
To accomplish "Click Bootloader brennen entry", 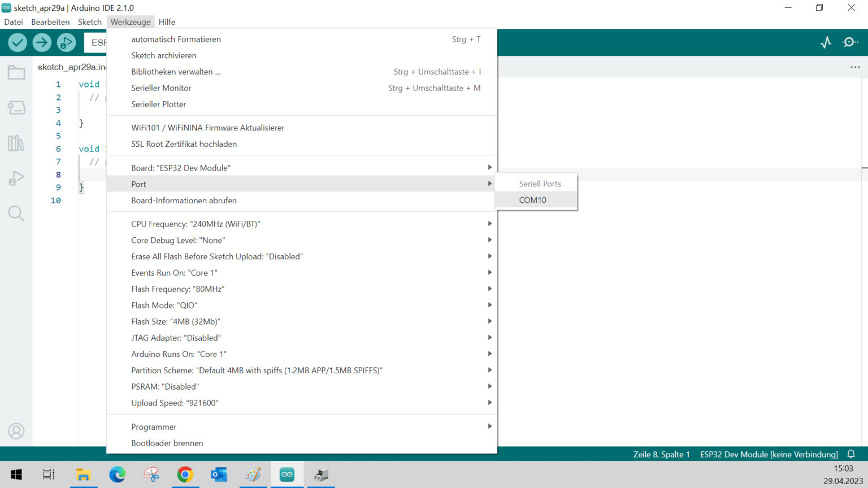I will pyautogui.click(x=167, y=443).
